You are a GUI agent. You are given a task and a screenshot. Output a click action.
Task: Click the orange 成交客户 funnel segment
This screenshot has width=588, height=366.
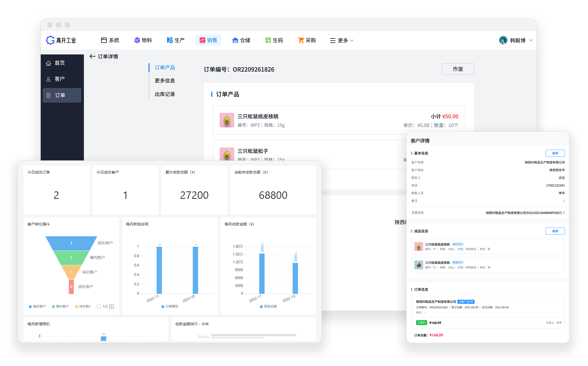tap(71, 272)
